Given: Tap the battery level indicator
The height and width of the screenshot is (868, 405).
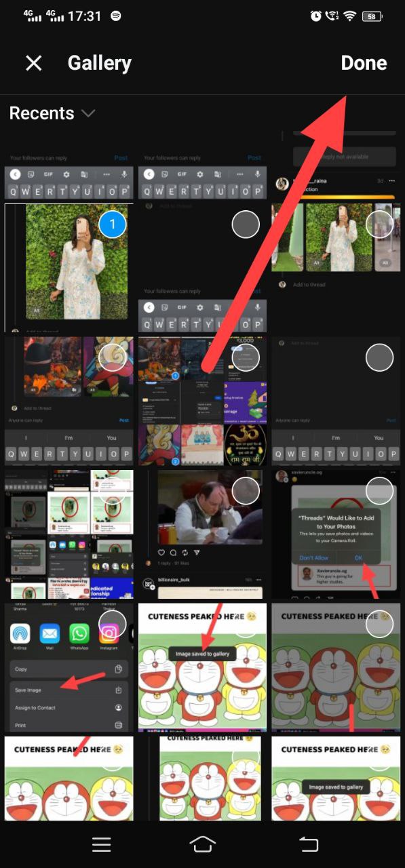Looking at the screenshot, I should [x=372, y=16].
